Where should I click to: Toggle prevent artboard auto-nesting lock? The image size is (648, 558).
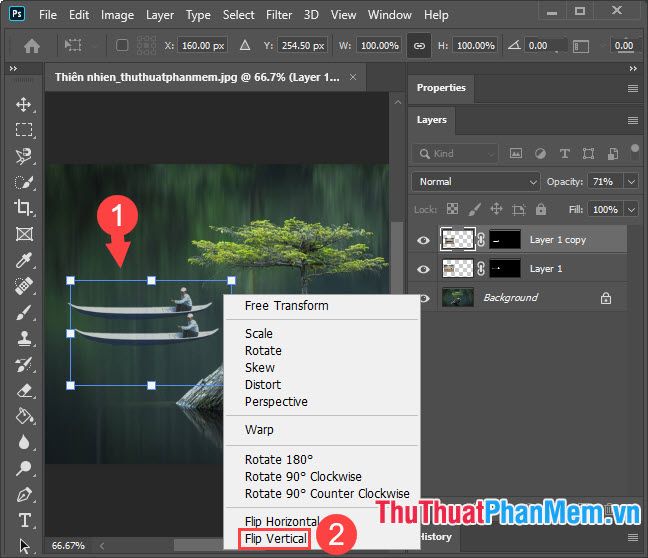pyautogui.click(x=519, y=210)
